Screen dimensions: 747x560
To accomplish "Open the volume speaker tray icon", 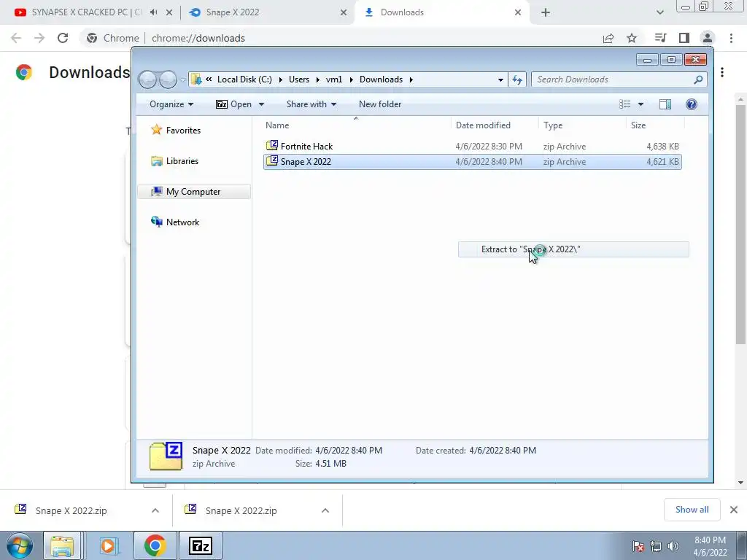I will (673, 546).
